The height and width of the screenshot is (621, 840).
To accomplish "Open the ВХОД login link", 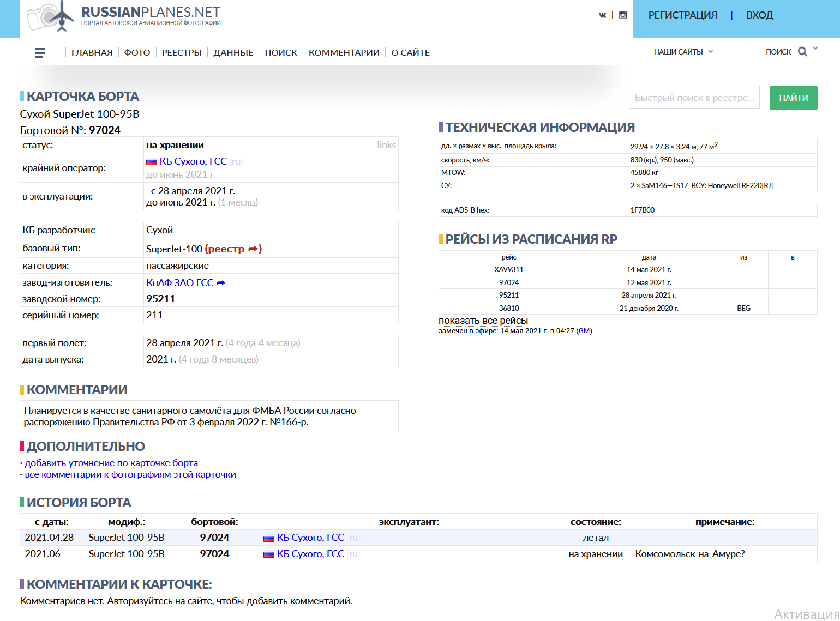I will pyautogui.click(x=759, y=15).
